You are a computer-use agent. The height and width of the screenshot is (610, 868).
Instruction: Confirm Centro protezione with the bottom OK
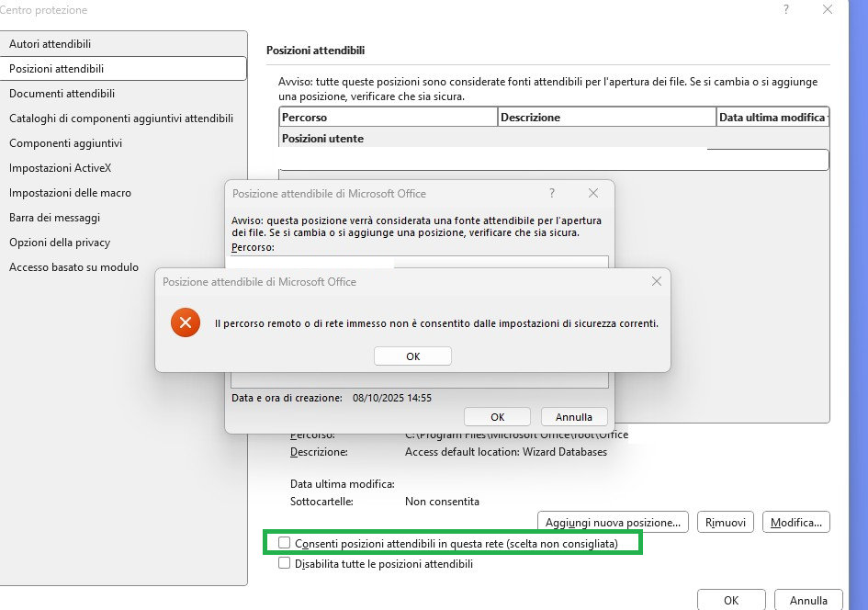(731, 600)
